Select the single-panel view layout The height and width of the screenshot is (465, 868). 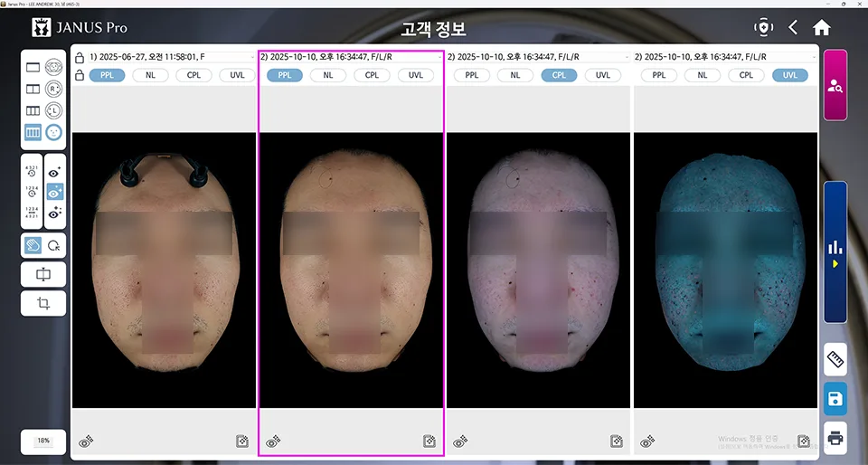tap(33, 68)
